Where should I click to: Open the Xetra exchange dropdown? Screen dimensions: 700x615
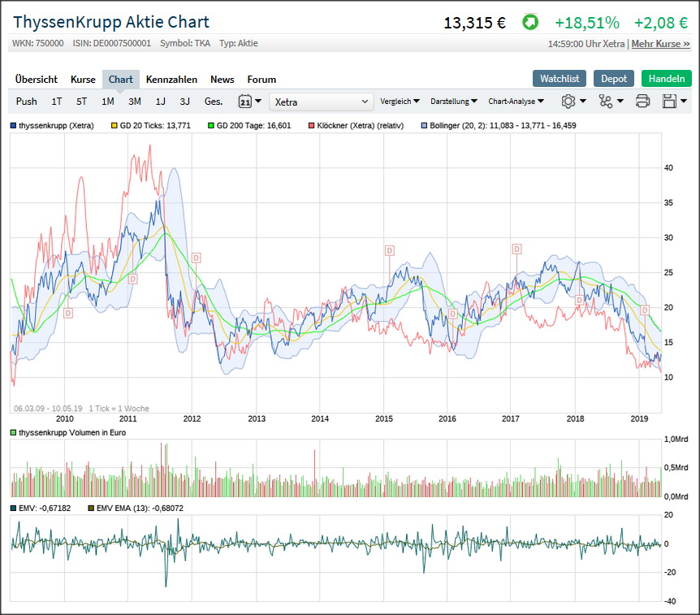[x=322, y=102]
